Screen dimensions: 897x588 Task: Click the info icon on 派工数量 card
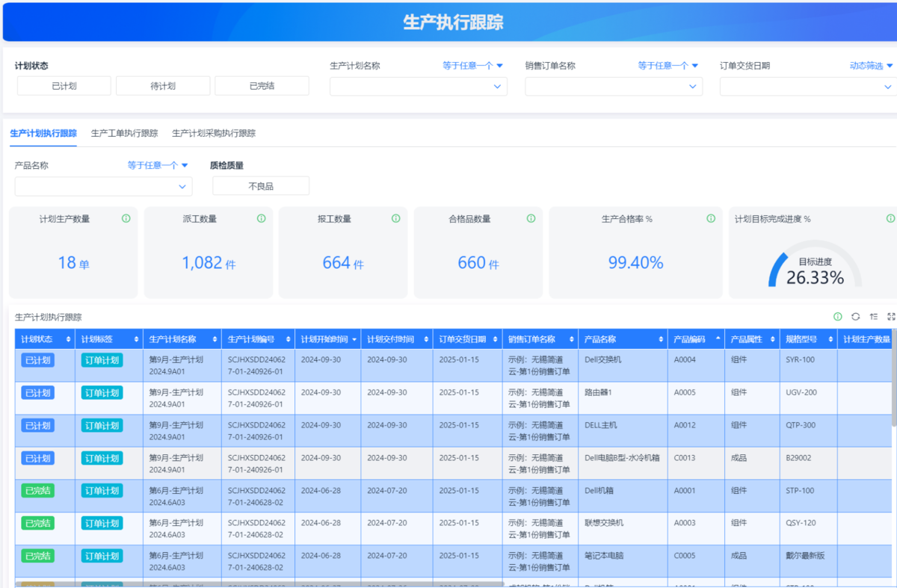(261, 219)
